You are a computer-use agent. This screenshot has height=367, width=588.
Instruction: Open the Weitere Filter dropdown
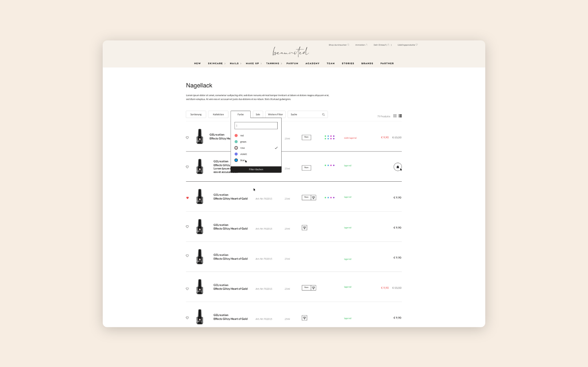(275, 114)
